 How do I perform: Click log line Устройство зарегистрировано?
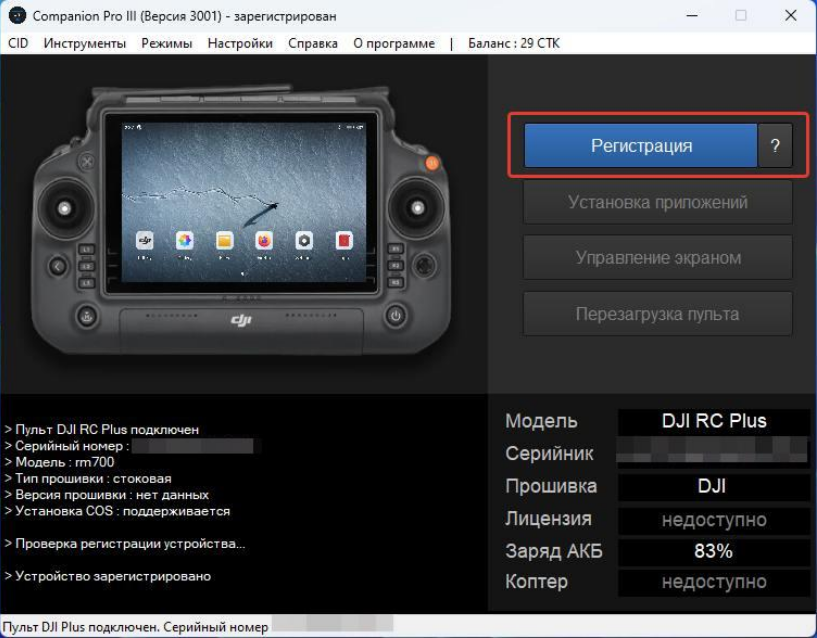(108, 576)
